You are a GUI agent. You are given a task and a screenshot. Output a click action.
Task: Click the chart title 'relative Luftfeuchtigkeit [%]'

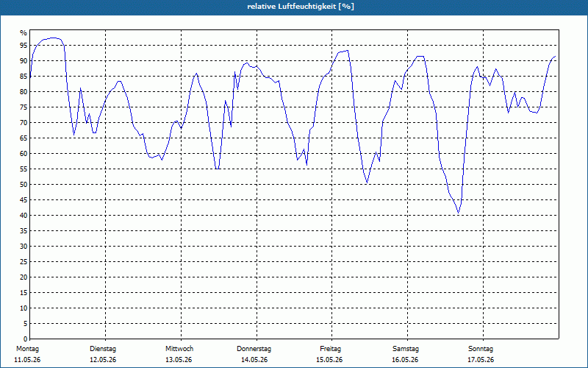pyautogui.click(x=301, y=7)
